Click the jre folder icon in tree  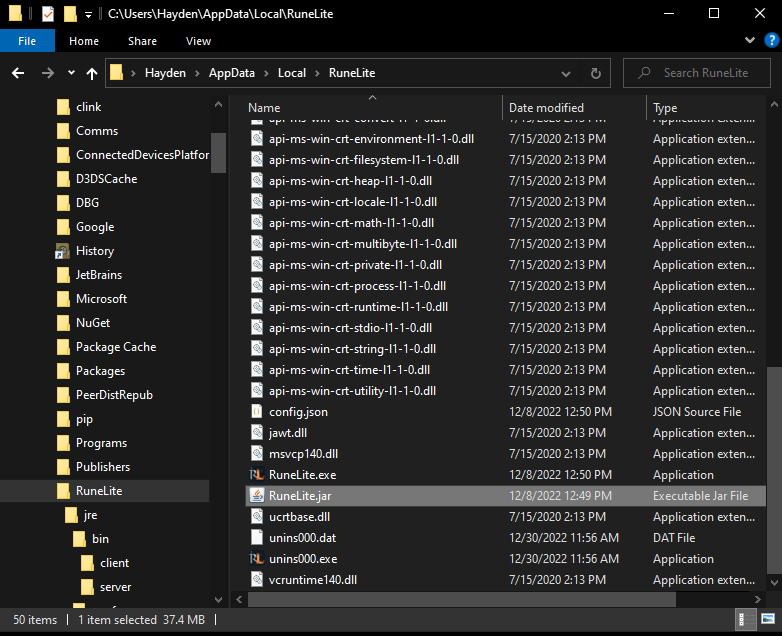coord(71,515)
